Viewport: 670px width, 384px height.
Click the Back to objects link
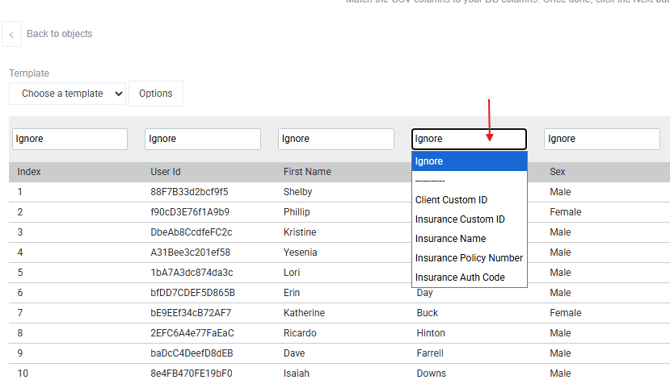[59, 34]
